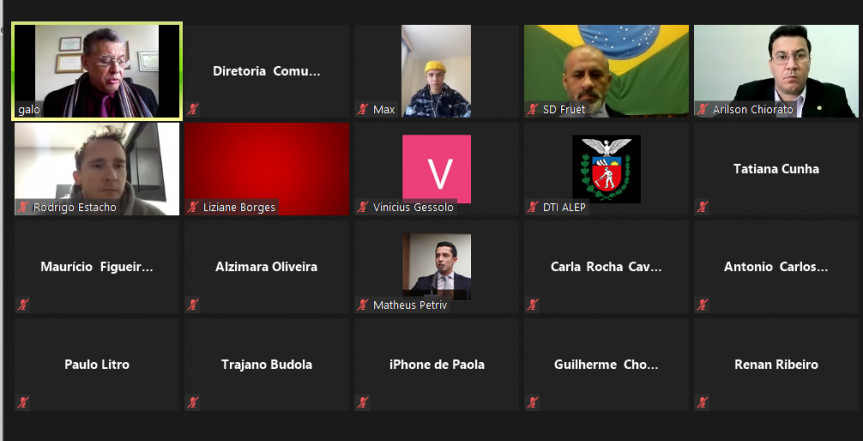The height and width of the screenshot is (441, 863).
Task: Click muted mic icon beside Matheus Petriv
Action: (x=362, y=304)
